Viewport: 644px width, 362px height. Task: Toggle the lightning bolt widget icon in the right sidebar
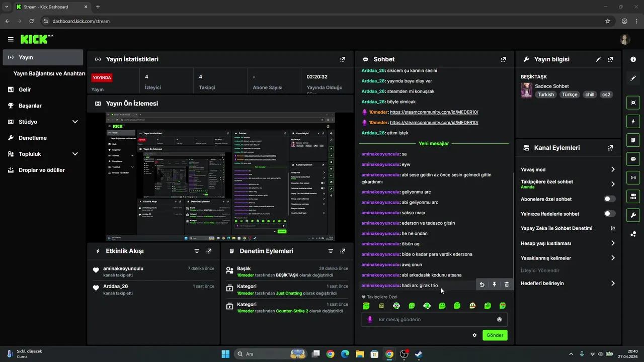633,121
